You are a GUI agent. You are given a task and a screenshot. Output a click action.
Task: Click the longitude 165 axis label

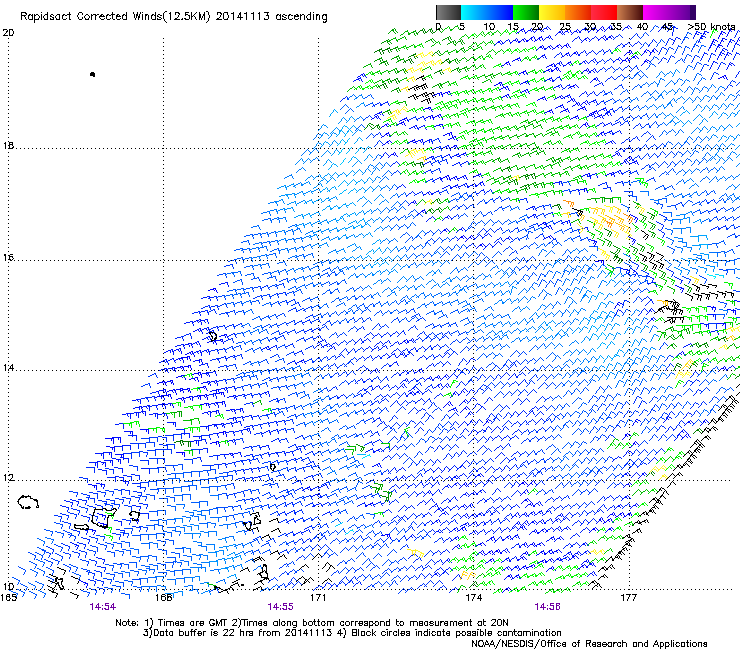click(8, 598)
